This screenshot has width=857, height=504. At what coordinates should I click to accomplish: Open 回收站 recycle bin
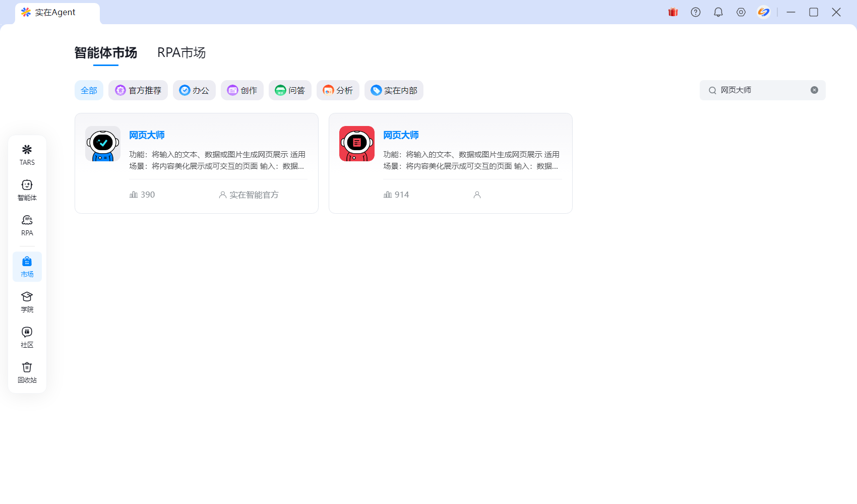coord(27,372)
